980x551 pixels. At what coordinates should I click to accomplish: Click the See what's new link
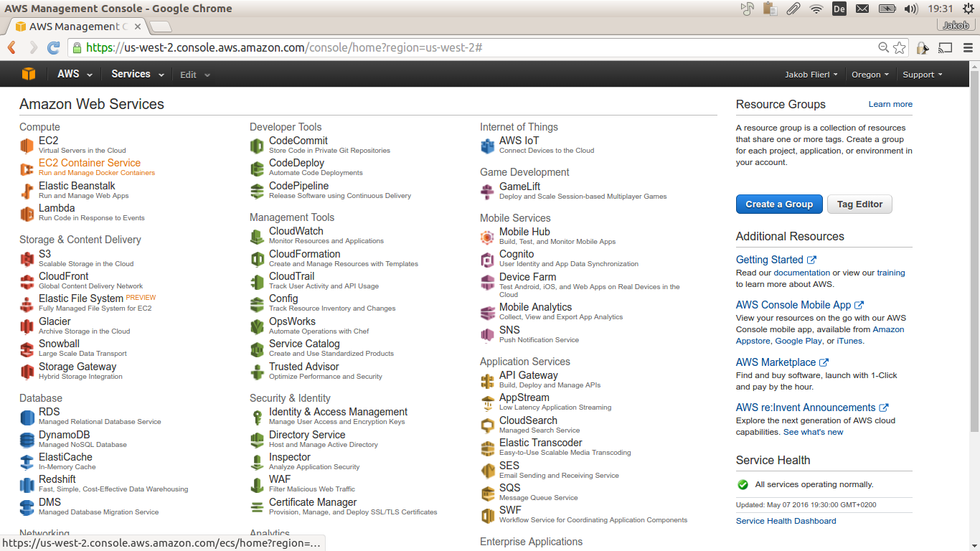tap(814, 432)
